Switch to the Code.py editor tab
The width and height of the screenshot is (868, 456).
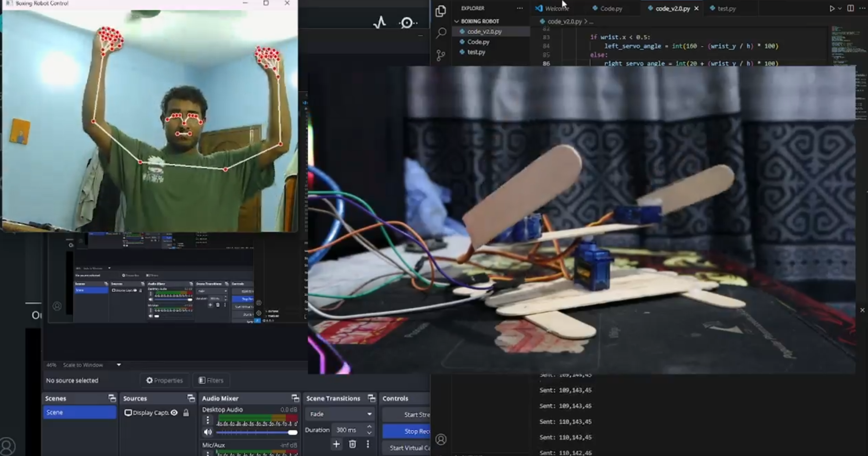point(610,8)
